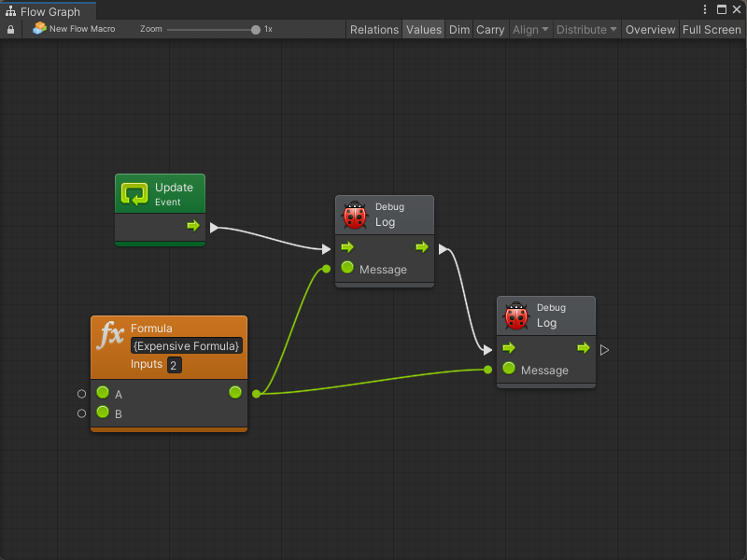The width and height of the screenshot is (747, 560).
Task: Open the Align dropdown
Action: tap(530, 30)
